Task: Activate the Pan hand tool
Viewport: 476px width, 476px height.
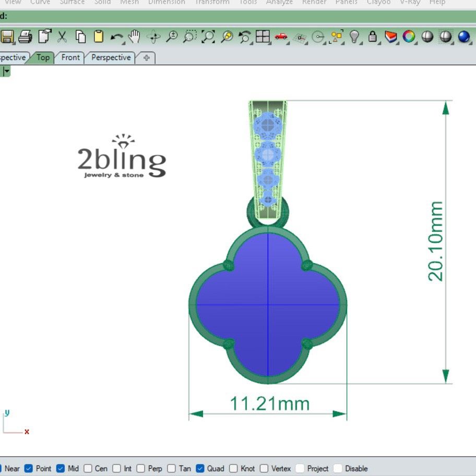Action: pos(135,37)
